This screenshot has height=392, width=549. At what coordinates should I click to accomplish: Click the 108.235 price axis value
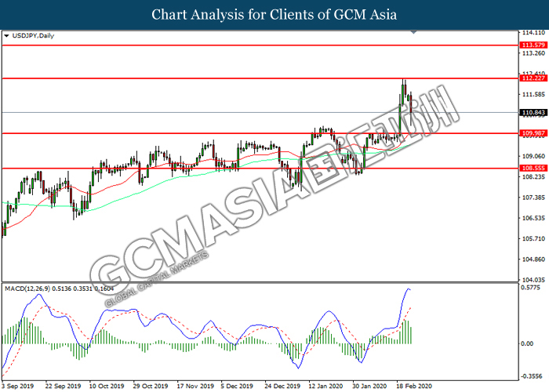[533, 177]
